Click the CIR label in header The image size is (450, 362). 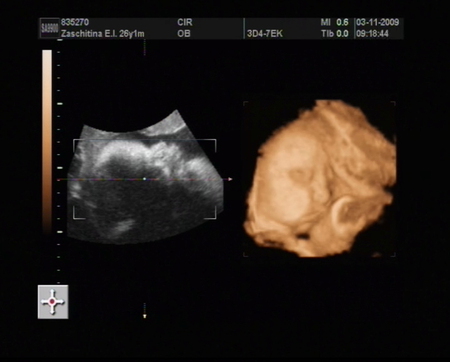[185, 22]
